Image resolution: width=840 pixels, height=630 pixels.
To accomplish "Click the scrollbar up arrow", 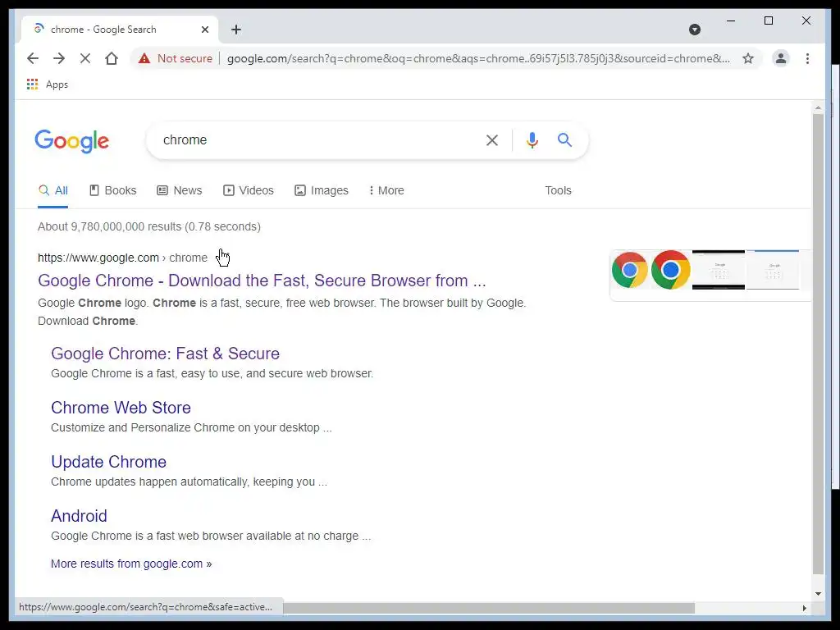I will click(x=818, y=107).
